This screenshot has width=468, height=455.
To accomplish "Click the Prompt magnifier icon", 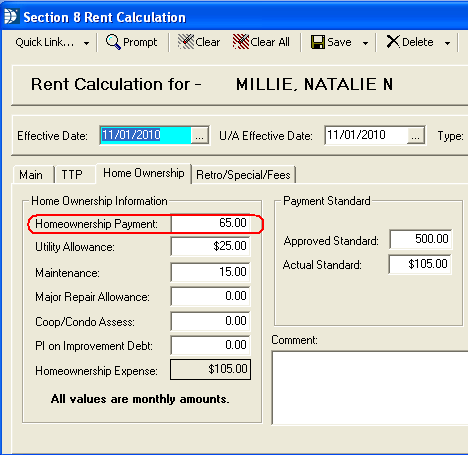I will click(113, 42).
